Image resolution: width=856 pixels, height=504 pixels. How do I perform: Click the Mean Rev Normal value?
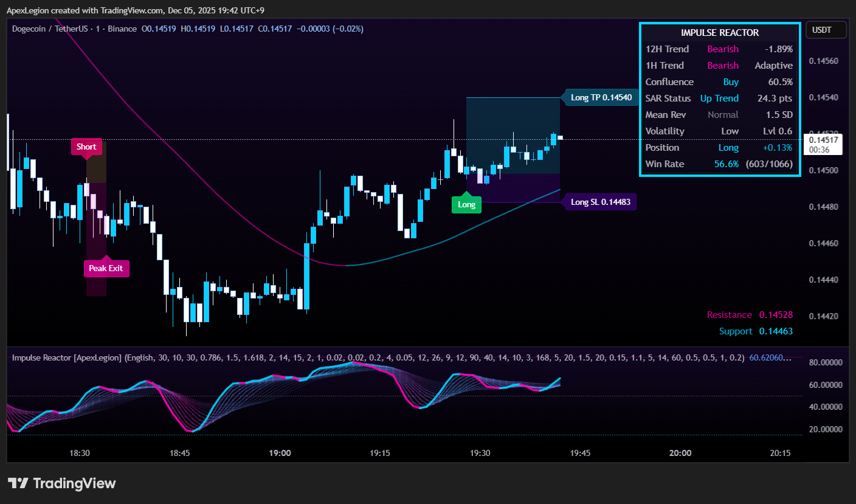point(723,115)
